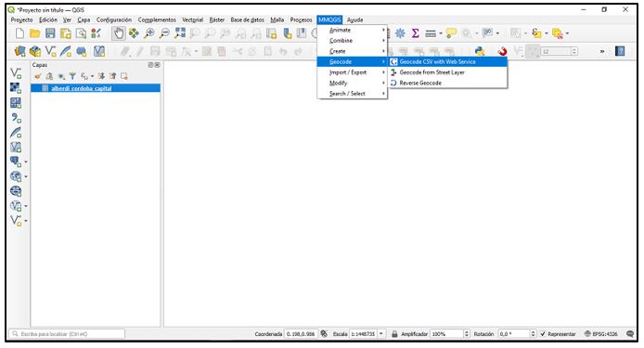644x348 pixels.
Task: Open the Ayuda menu
Action: [x=354, y=19]
